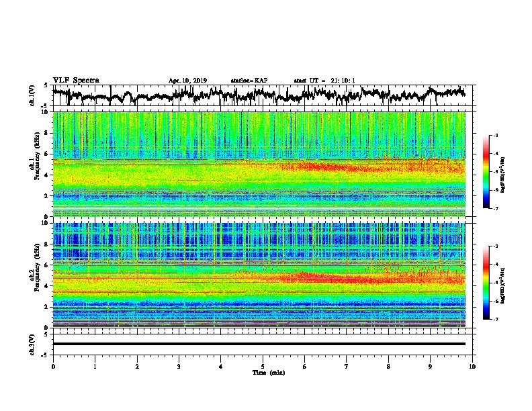This screenshot has height=411, width=532.
Task: Click the time axis tick label "3"
Action: (179, 367)
